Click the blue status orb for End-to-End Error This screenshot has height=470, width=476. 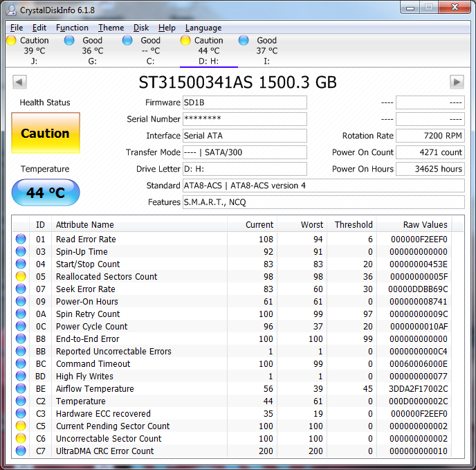tap(21, 338)
